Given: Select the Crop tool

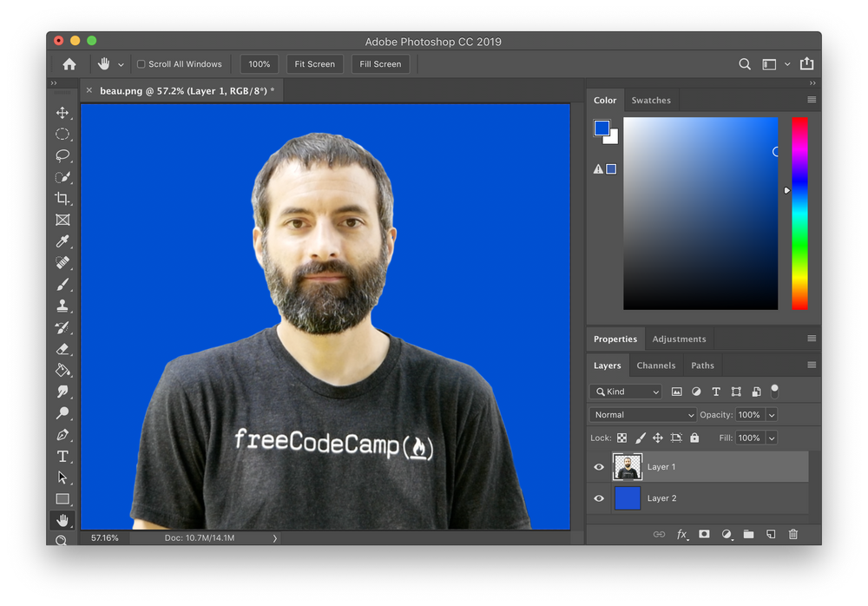Looking at the screenshot, I should point(62,198).
